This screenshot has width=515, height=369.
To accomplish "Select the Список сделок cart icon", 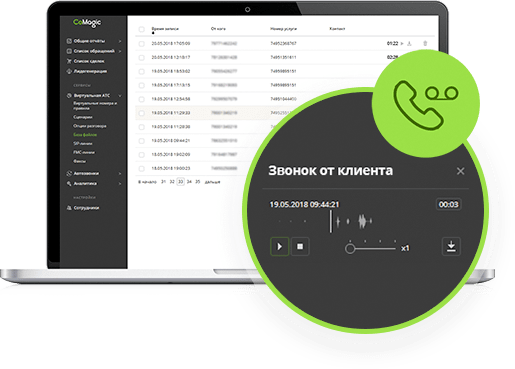I will (x=69, y=61).
